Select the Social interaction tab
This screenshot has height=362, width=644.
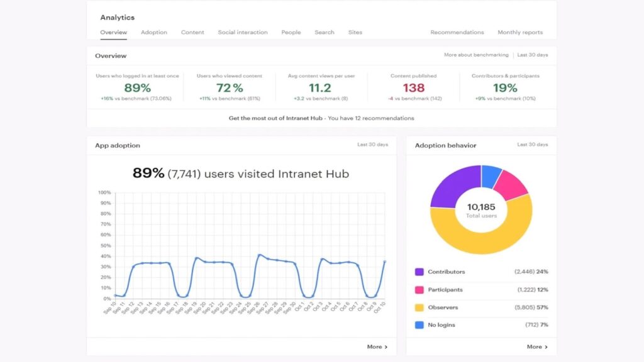pyautogui.click(x=242, y=32)
